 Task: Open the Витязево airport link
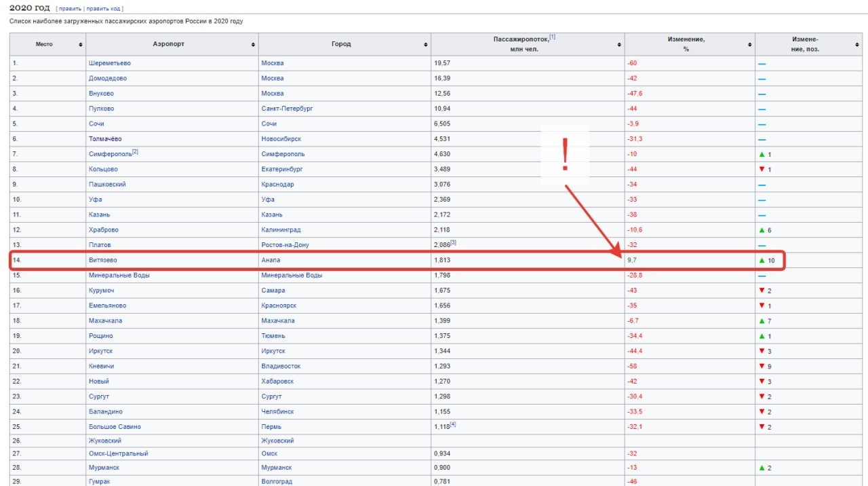click(x=103, y=260)
